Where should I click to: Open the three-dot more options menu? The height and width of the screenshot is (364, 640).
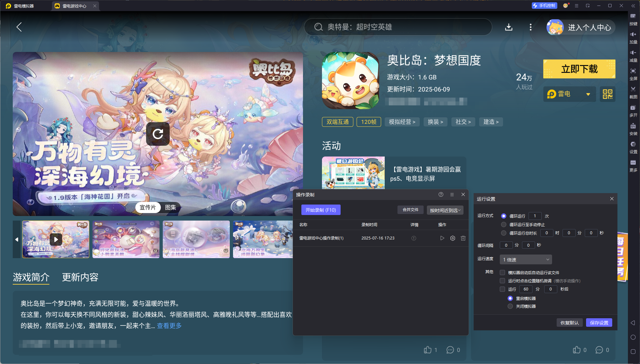531,27
